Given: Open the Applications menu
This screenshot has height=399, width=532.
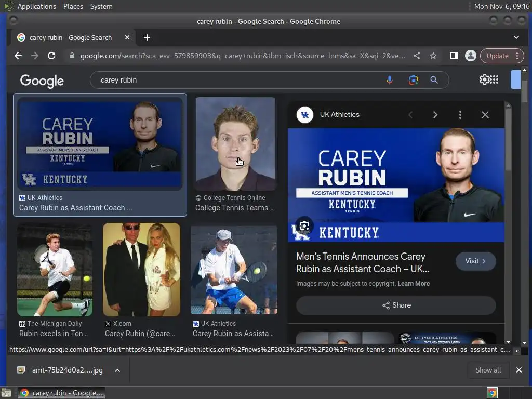Looking at the screenshot, I should click(37, 6).
